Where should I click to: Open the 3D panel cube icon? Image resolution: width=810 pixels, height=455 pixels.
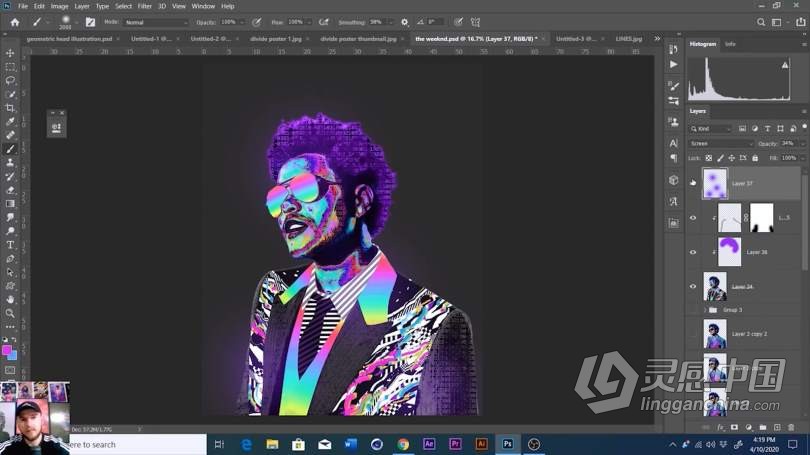click(673, 180)
